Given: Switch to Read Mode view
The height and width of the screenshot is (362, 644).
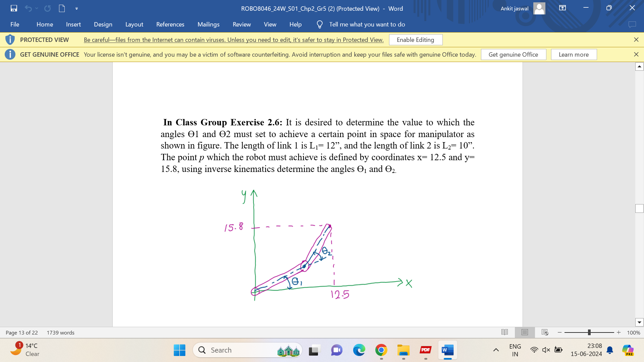Looking at the screenshot, I should pyautogui.click(x=504, y=332).
